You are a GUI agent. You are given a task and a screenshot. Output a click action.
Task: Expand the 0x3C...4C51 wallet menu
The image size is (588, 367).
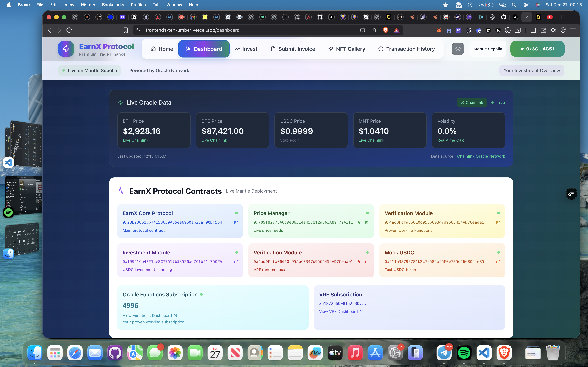tap(537, 49)
